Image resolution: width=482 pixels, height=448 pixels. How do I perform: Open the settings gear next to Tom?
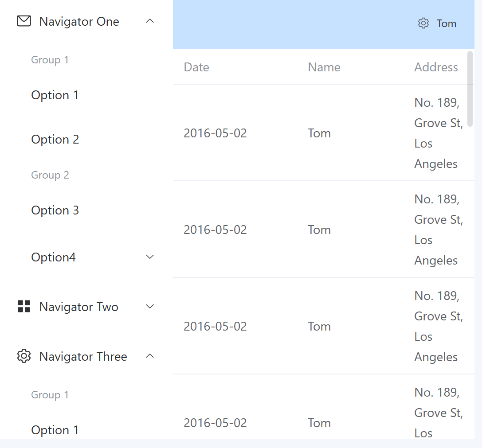(423, 23)
